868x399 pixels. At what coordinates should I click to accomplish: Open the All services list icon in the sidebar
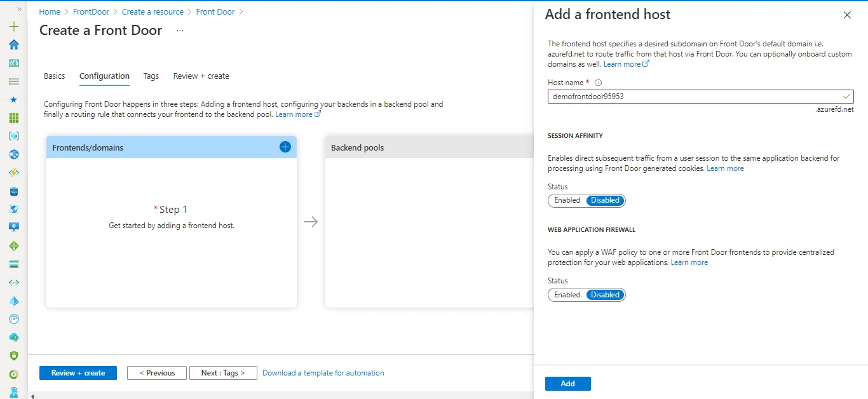14,81
